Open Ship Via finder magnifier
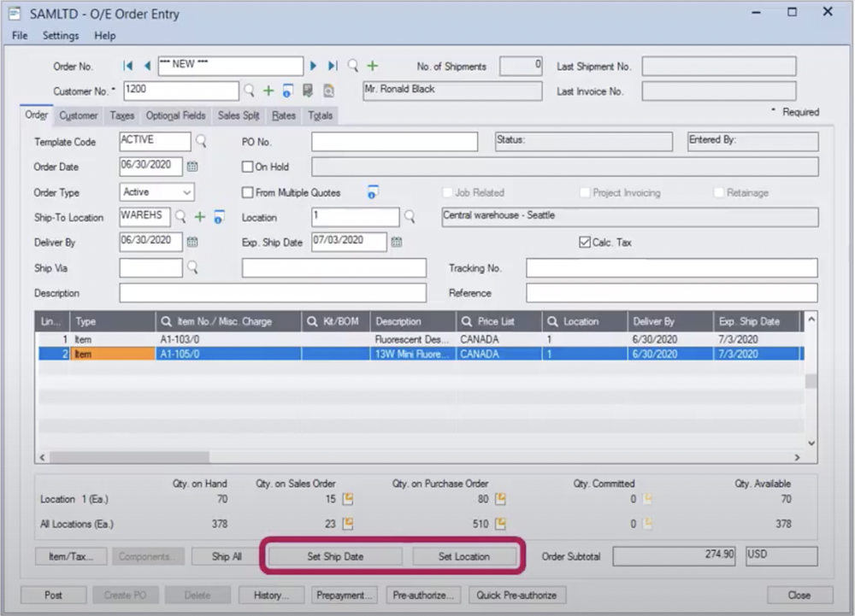Screen dimensions: 855x616 (x=192, y=267)
